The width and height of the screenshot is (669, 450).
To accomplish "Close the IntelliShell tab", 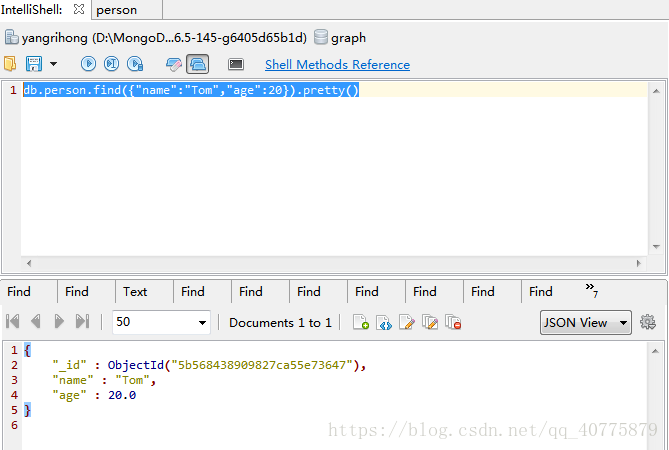I will coord(79,9).
